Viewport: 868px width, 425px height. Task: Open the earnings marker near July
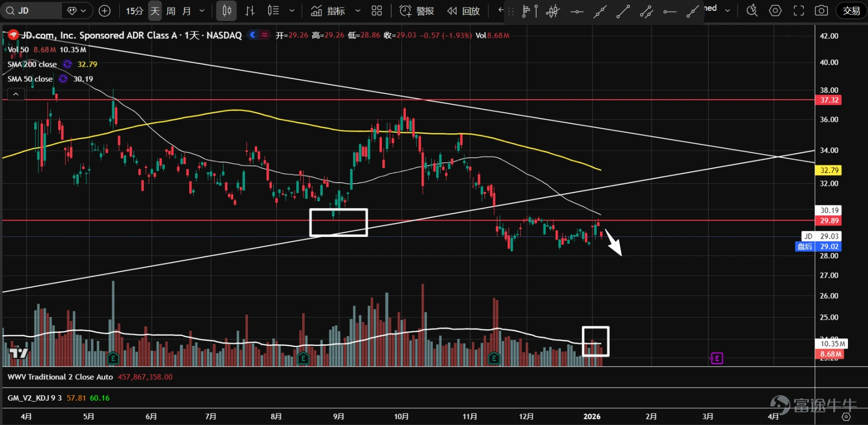[x=113, y=358]
